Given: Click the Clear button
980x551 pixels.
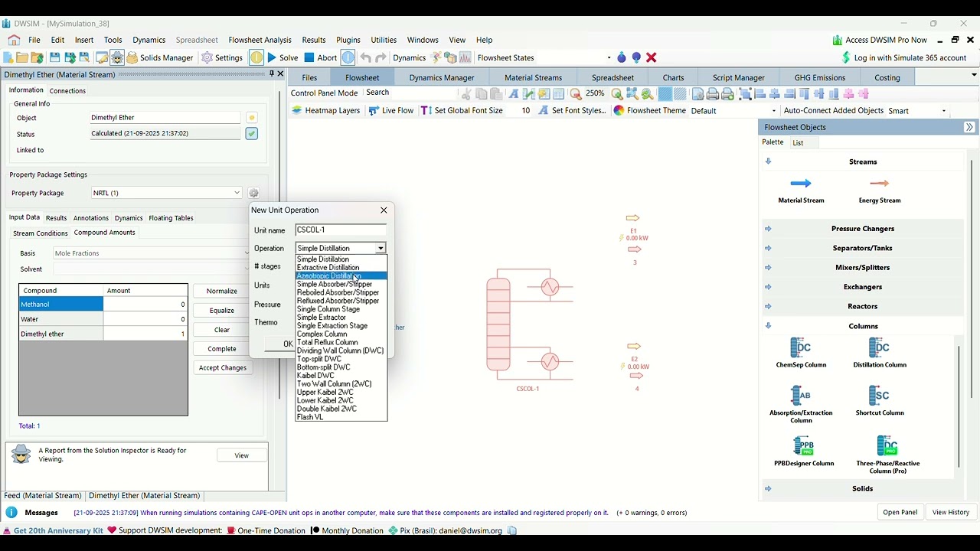Looking at the screenshot, I should point(222,330).
